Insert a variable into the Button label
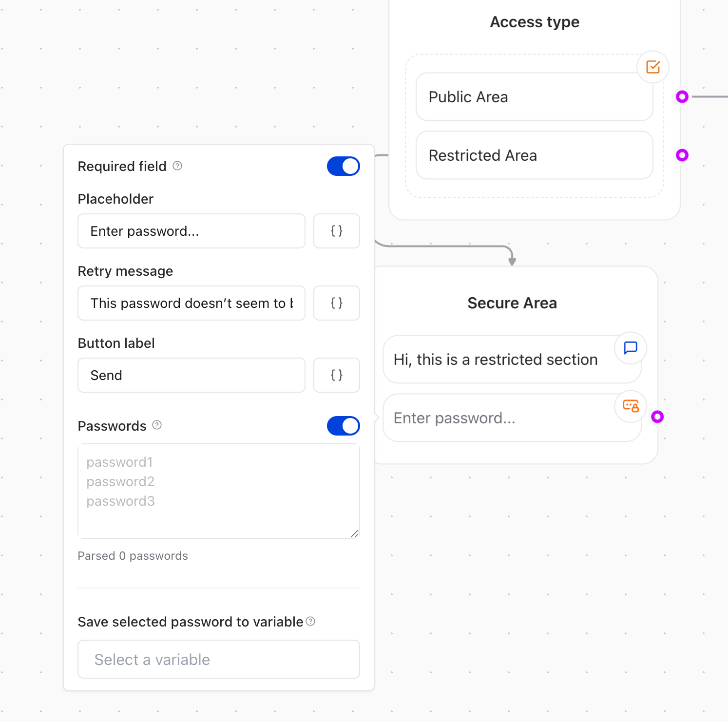 [336, 375]
